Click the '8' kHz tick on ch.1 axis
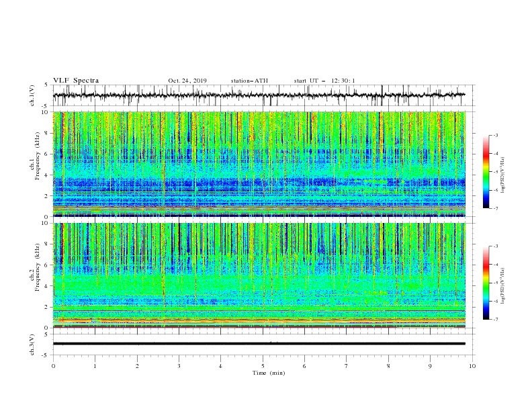Image resolution: width=532 pixels, height=411 pixels. pos(48,133)
